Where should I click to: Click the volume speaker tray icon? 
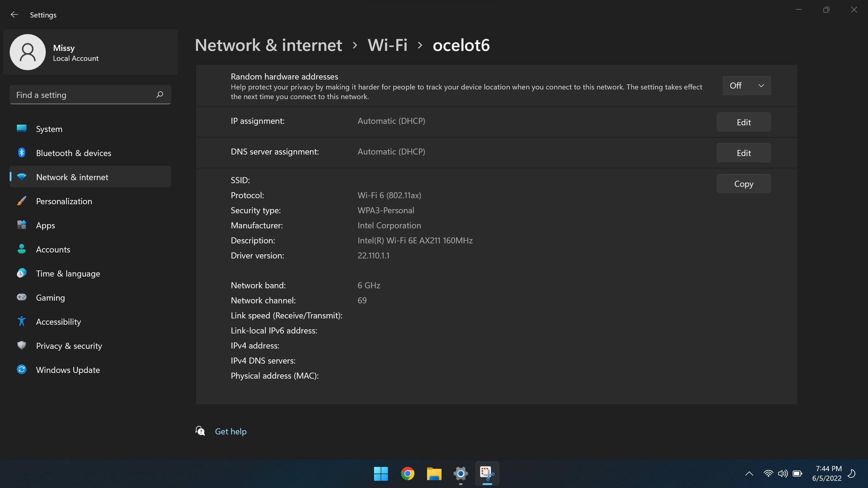point(782,474)
